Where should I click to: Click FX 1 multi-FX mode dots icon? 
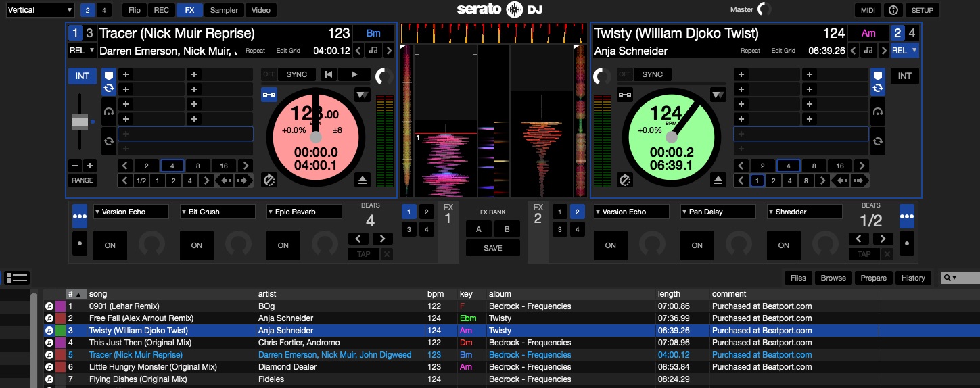(x=80, y=216)
